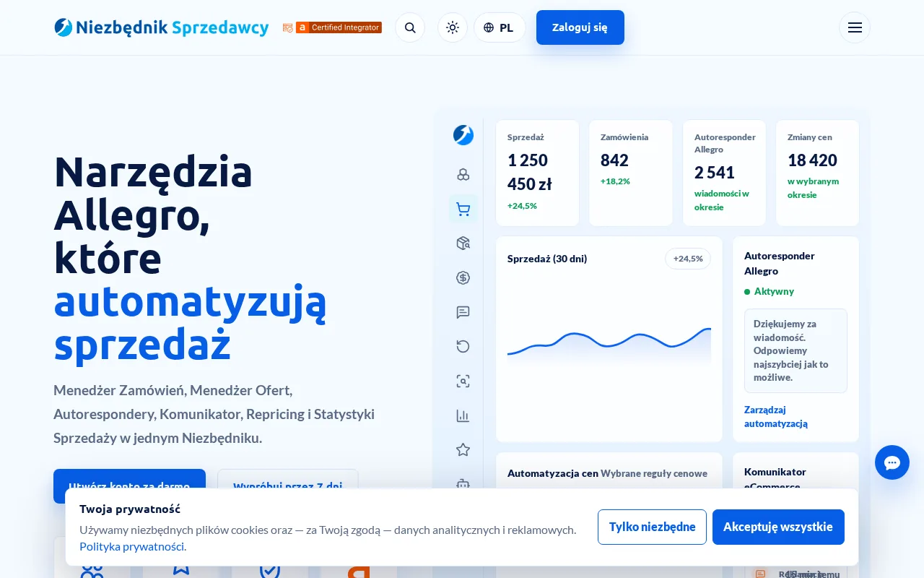Toggle light/dark theme sun icon

click(x=453, y=27)
